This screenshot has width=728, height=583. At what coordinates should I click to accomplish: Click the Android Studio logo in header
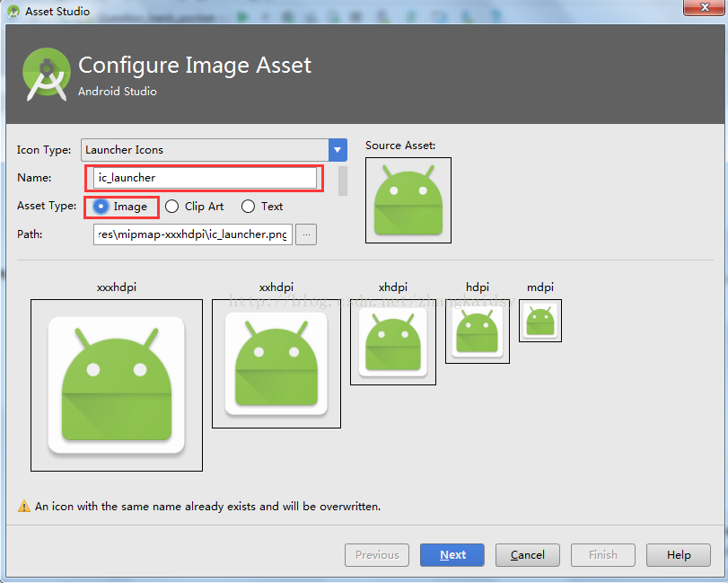pyautogui.click(x=47, y=75)
